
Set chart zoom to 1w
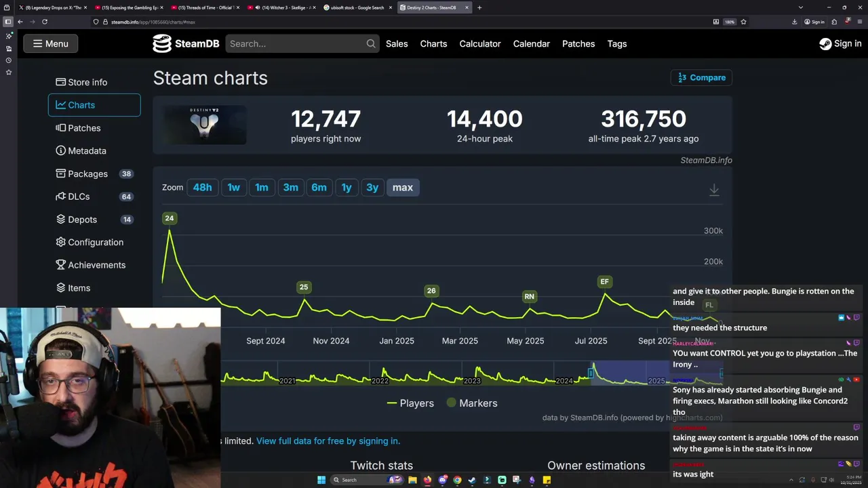click(x=233, y=188)
